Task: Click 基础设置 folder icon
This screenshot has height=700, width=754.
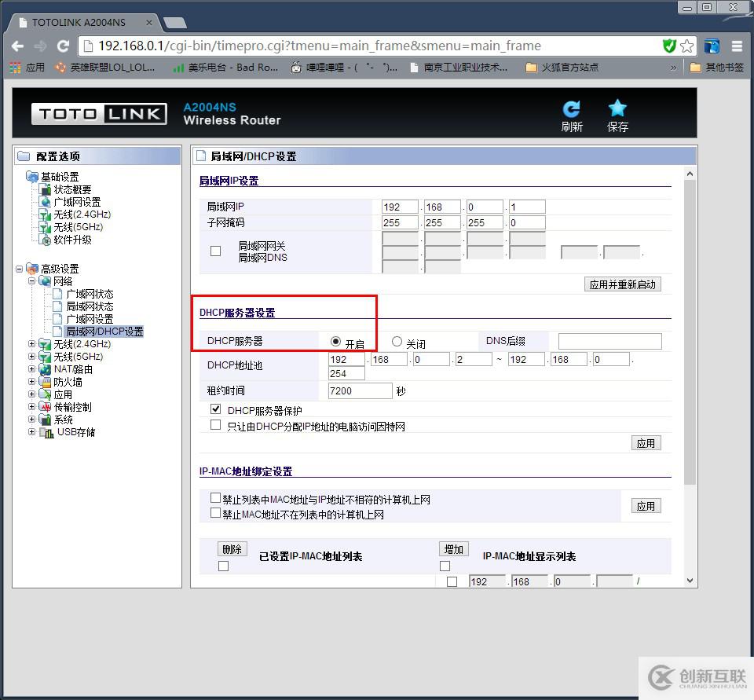Action: pyautogui.click(x=32, y=177)
